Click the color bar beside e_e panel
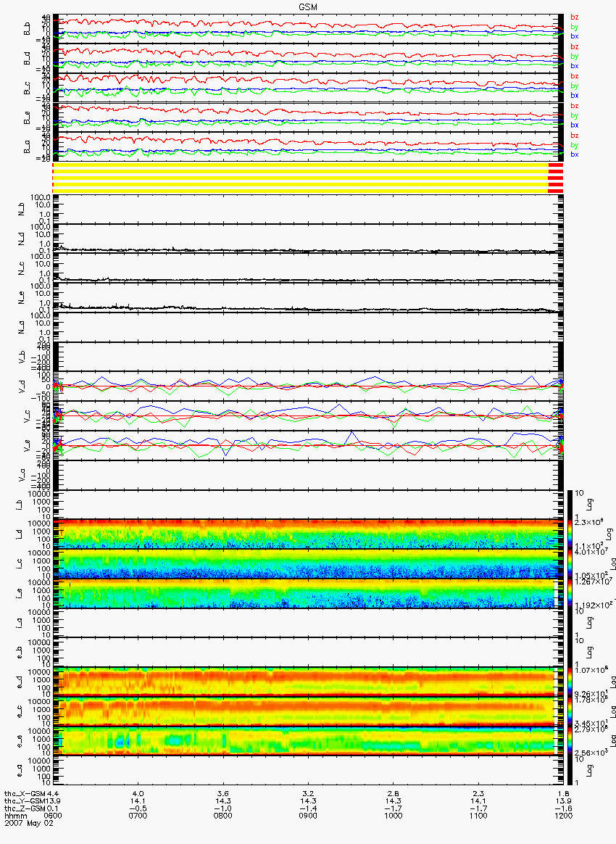Viewport: 616px width, 844px height. (570, 741)
